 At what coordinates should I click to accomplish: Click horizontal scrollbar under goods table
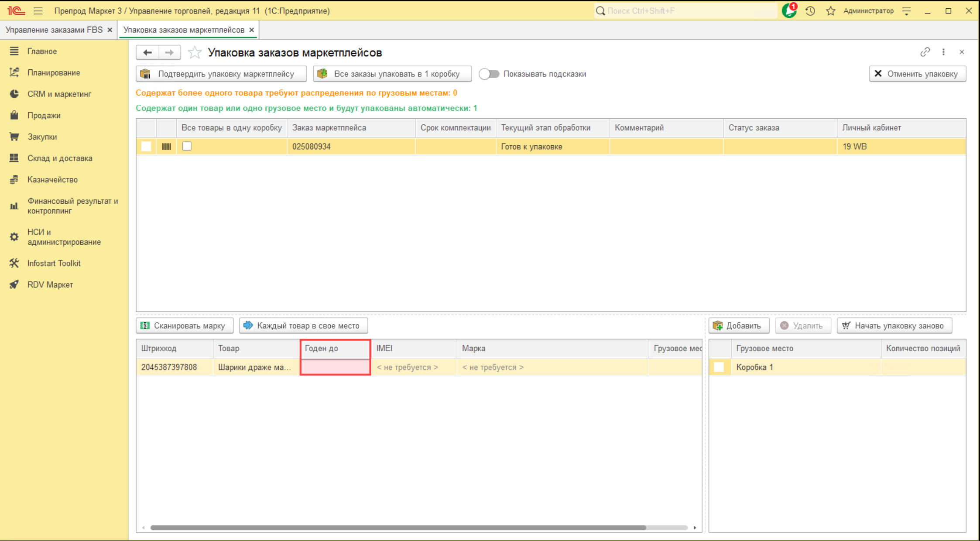click(x=397, y=527)
